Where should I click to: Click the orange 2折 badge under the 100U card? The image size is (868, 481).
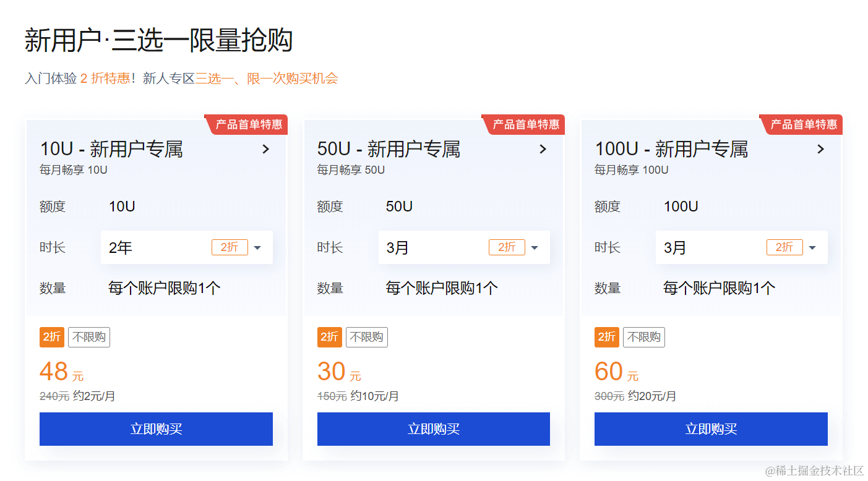606,337
